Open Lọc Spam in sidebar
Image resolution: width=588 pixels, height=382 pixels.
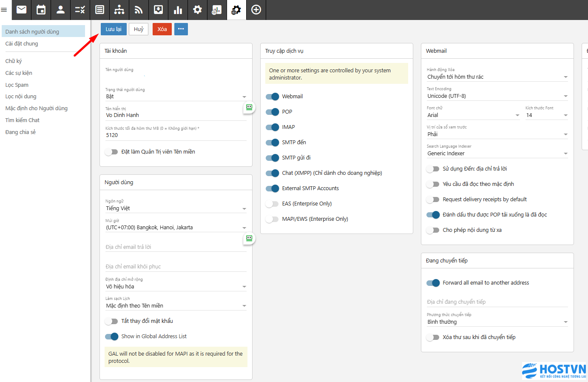(x=17, y=85)
